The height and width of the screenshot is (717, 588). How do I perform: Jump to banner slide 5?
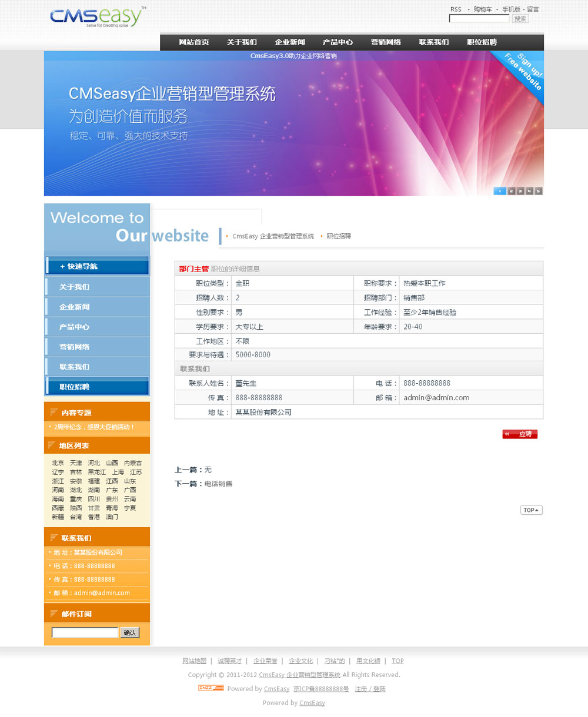click(538, 191)
